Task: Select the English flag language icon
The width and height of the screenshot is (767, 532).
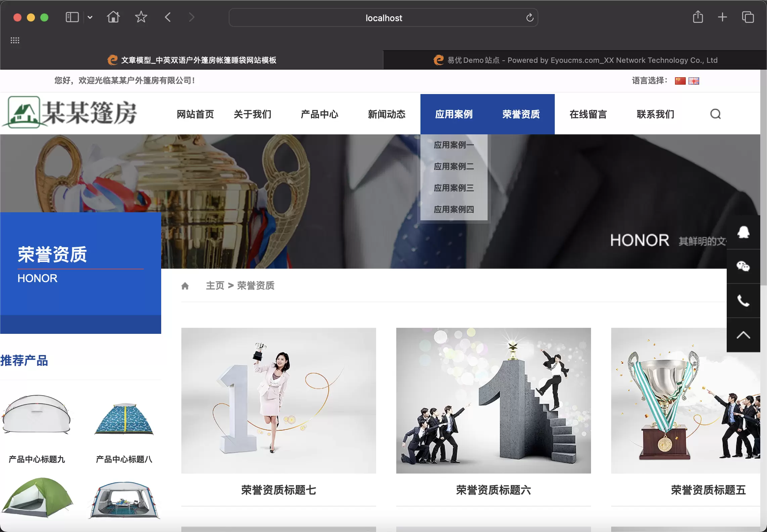Action: pos(694,81)
